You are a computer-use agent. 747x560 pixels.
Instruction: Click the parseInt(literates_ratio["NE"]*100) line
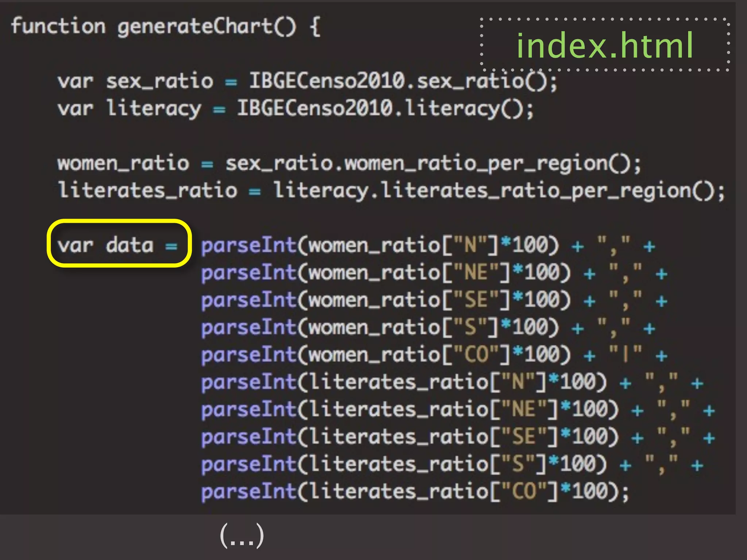click(458, 409)
